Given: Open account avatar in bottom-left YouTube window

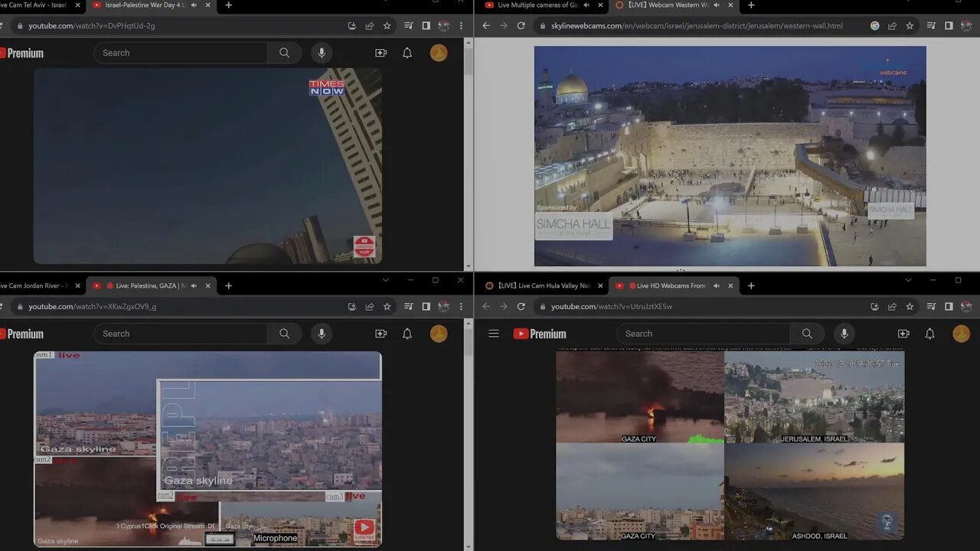Looking at the screenshot, I should [439, 334].
